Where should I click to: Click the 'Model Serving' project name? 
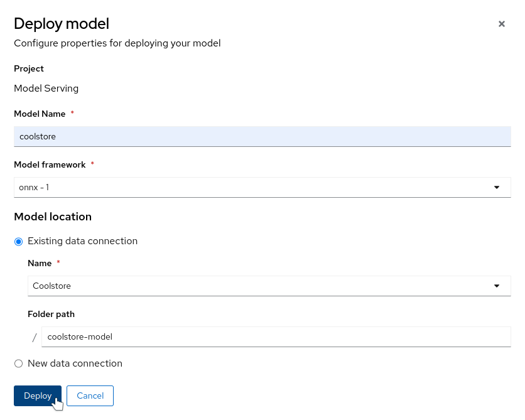pyautogui.click(x=46, y=89)
